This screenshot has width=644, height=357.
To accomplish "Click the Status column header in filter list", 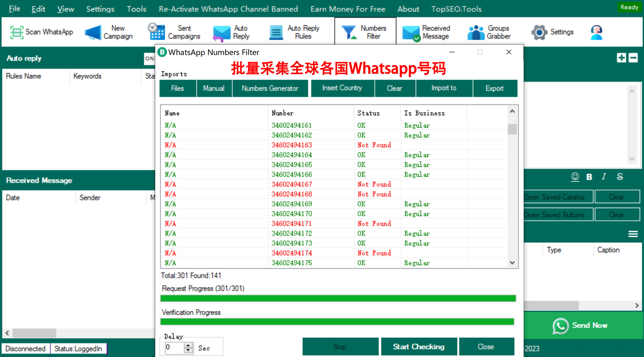I will pos(377,113).
